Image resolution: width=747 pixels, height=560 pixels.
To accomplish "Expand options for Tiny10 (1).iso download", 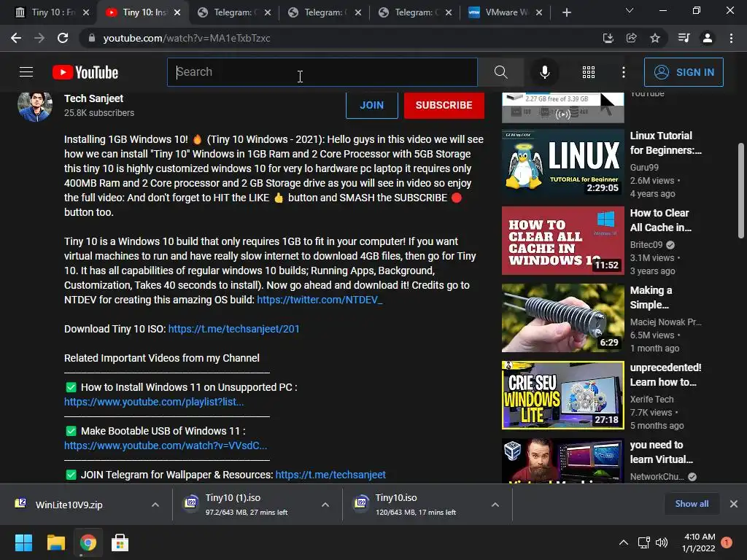I will click(x=325, y=505).
